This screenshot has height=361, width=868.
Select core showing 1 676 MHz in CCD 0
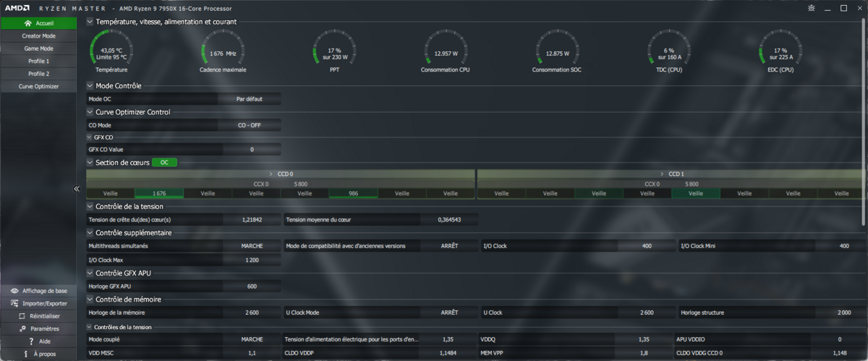[159, 194]
